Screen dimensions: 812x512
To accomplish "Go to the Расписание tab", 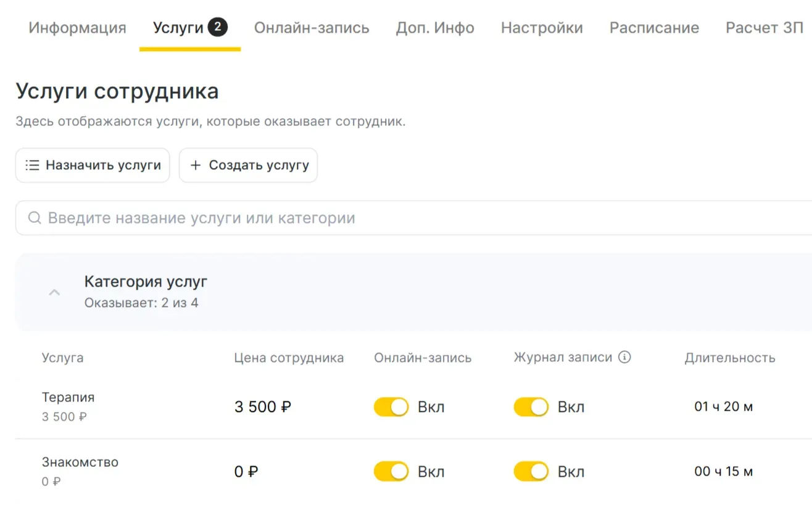I will pos(654,28).
